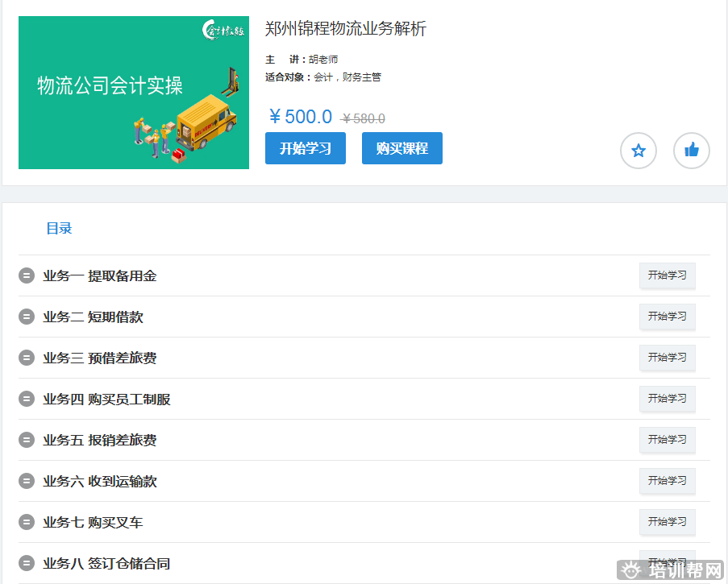Image resolution: width=728 pixels, height=584 pixels.
Task: Click the round icon beside 业务二 短期借款
Action: point(27,317)
